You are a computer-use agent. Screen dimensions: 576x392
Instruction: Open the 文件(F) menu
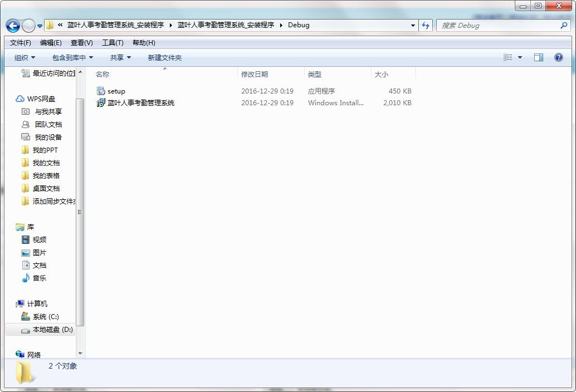coord(20,43)
